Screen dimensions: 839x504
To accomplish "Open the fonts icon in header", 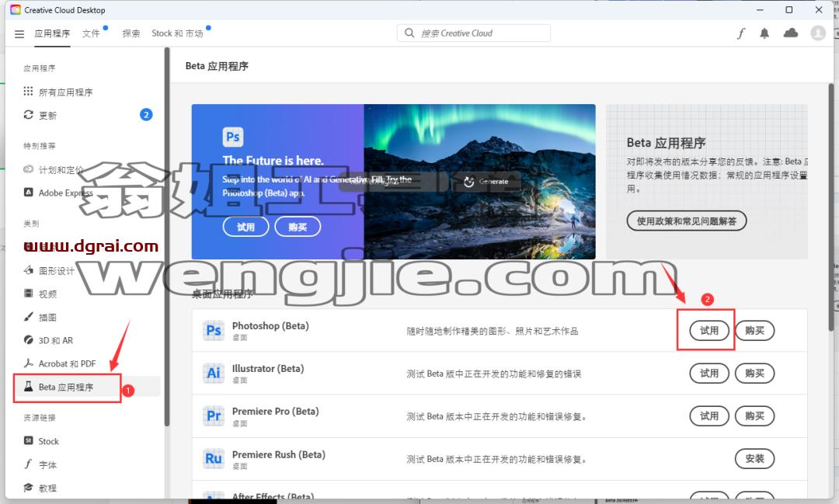I will [x=740, y=33].
